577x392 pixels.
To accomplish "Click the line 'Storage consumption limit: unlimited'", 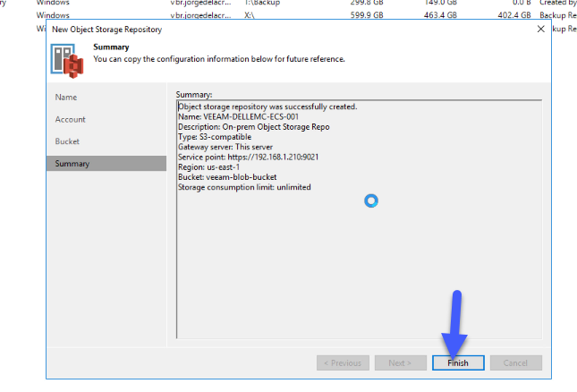I will pos(244,187).
